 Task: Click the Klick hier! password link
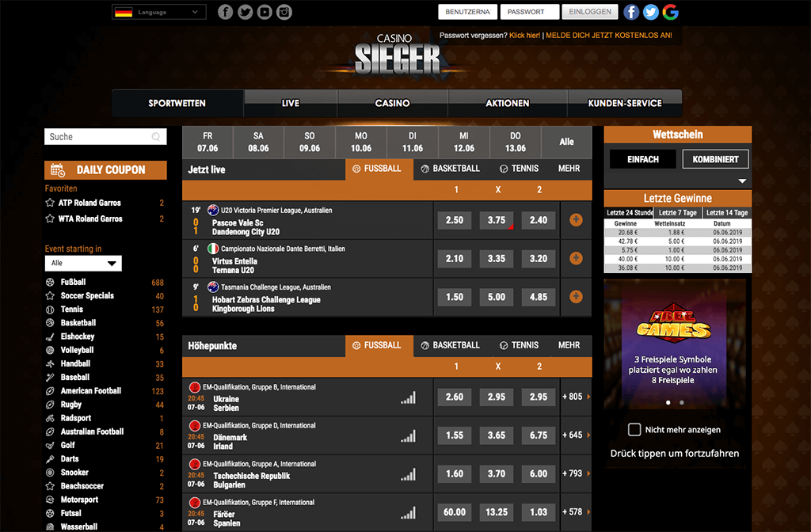click(524, 35)
